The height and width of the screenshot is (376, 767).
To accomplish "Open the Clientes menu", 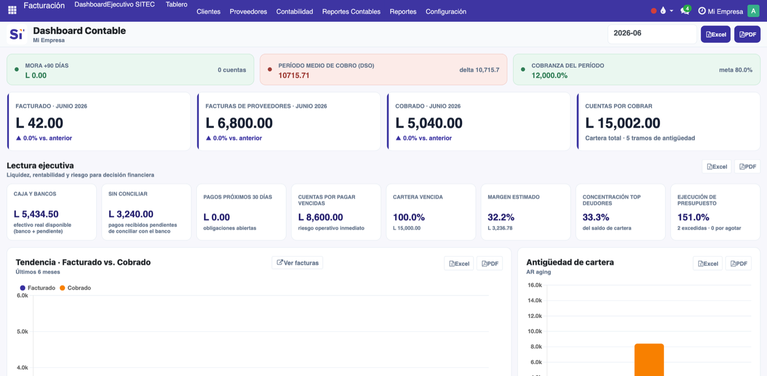I will (x=208, y=12).
